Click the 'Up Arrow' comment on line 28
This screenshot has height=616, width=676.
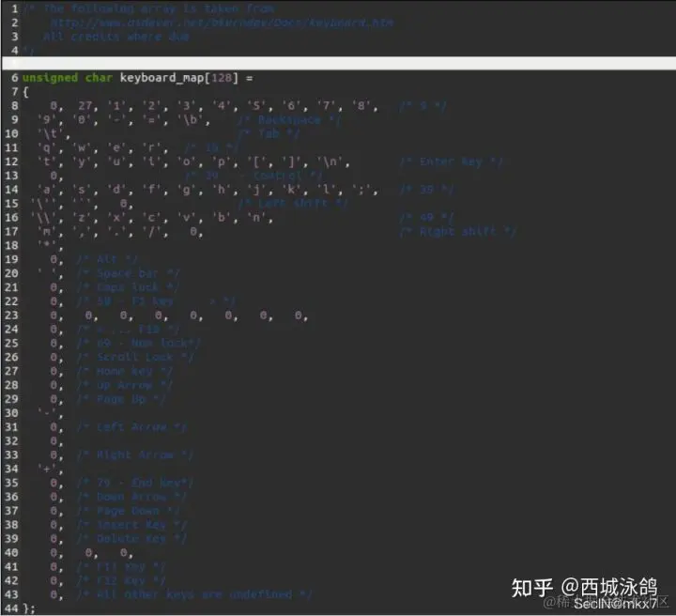pos(124,385)
